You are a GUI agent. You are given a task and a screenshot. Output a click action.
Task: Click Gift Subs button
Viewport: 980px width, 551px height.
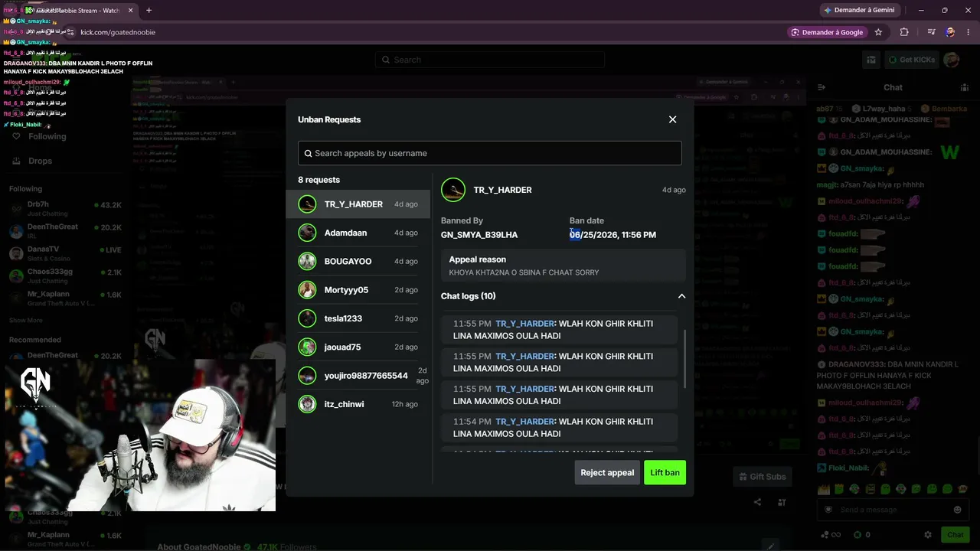pos(763,477)
